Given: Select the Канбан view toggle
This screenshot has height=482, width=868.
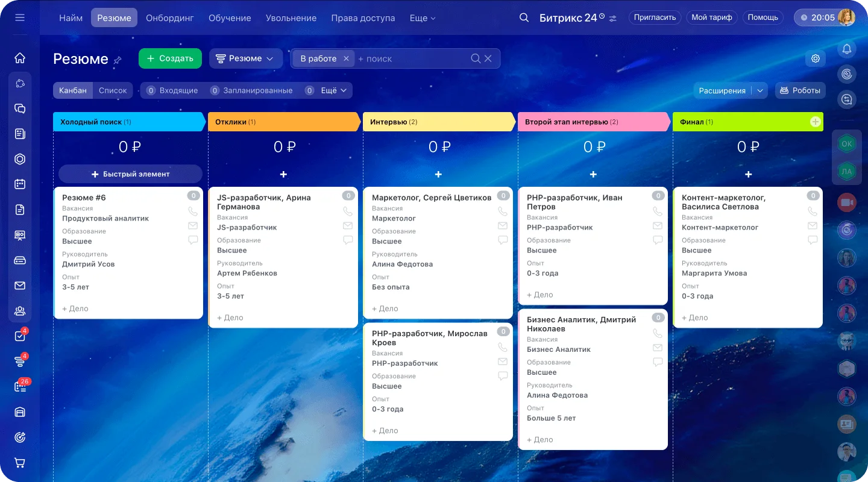Looking at the screenshot, I should click(73, 90).
